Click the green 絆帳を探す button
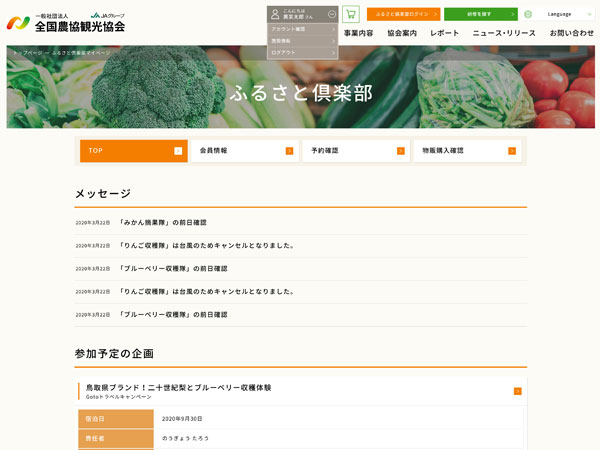 [x=480, y=14]
